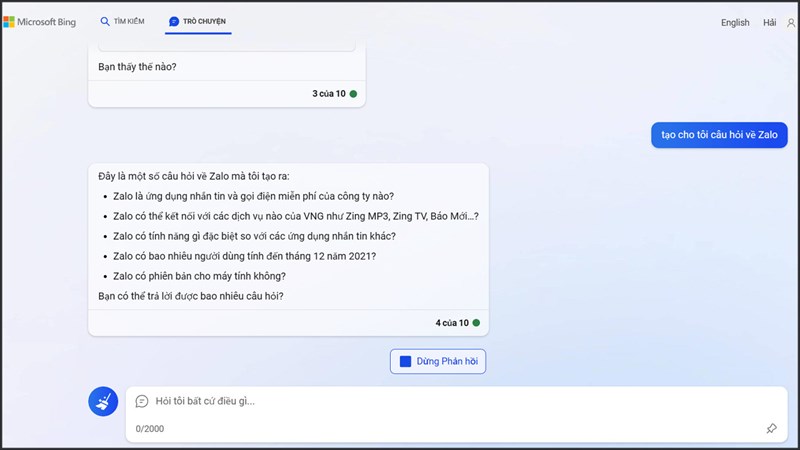Start new topic with broom icon
Image resolution: width=800 pixels, height=450 pixels.
(103, 401)
